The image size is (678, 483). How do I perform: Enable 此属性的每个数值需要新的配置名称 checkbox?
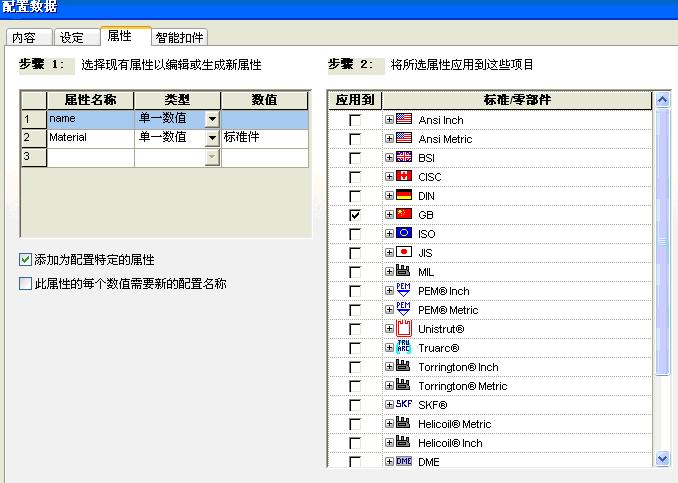(26, 284)
